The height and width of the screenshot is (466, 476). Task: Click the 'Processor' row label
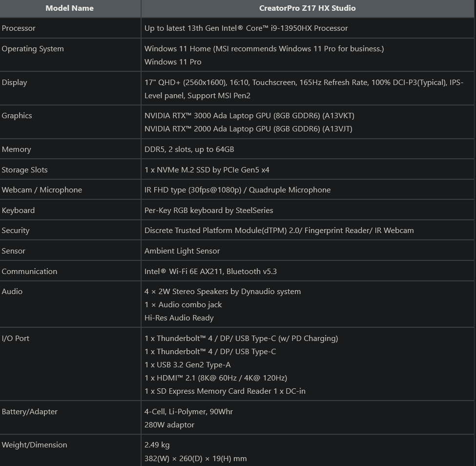pos(19,28)
